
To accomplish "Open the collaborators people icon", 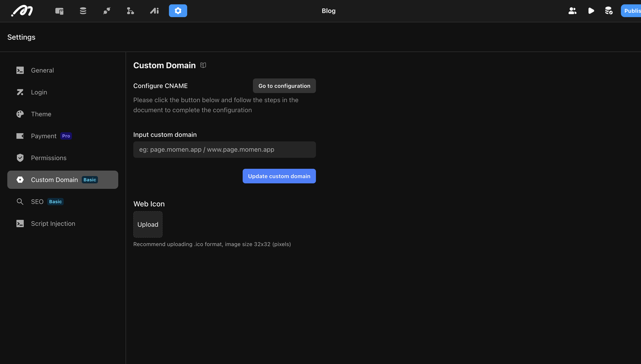I will (572, 11).
